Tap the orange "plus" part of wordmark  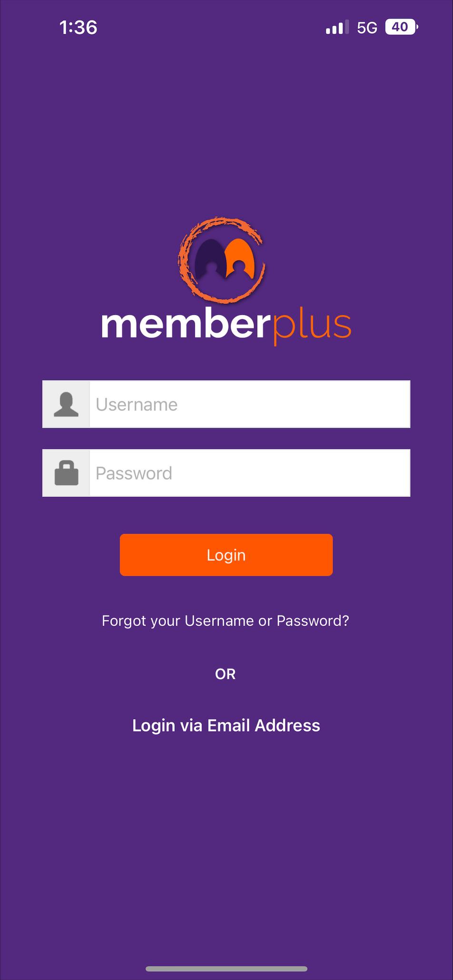[x=312, y=327]
